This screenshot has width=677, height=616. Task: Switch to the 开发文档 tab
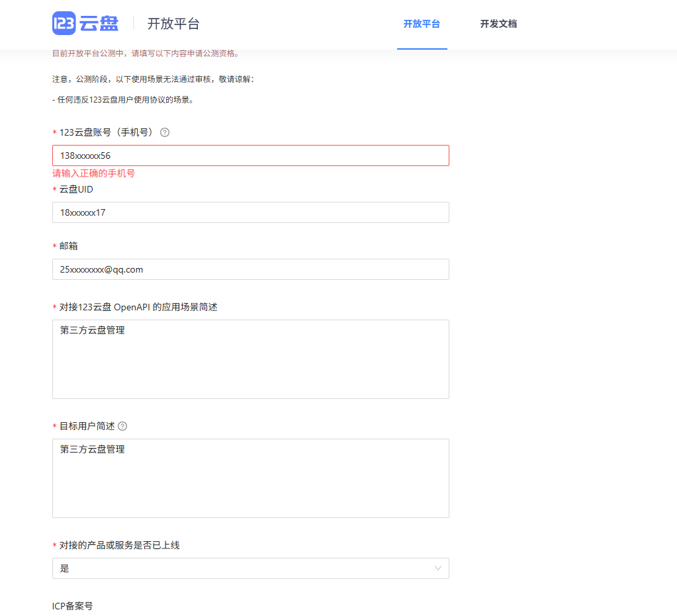(x=499, y=24)
